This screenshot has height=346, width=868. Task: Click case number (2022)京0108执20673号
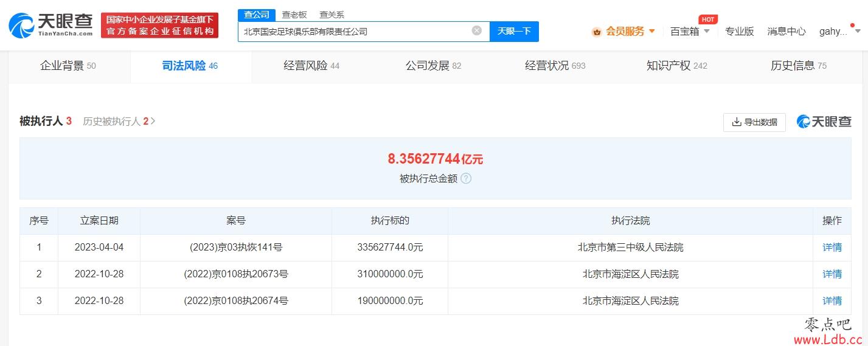[236, 274]
